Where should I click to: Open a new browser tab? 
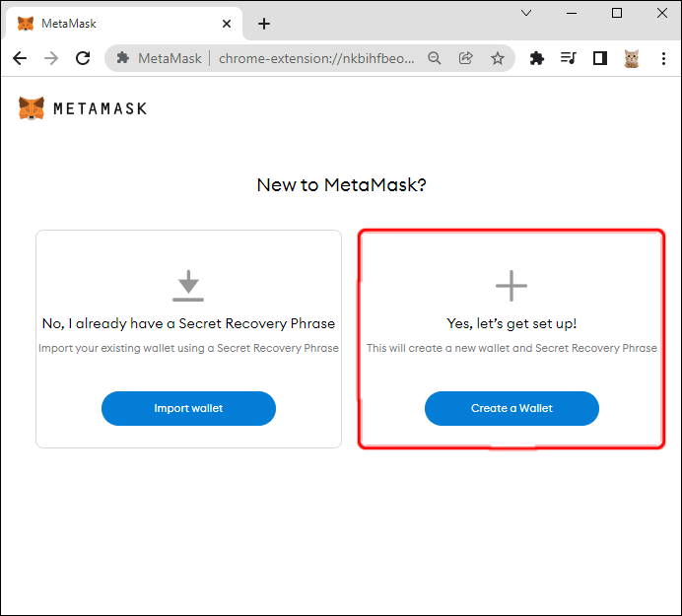[x=264, y=24]
